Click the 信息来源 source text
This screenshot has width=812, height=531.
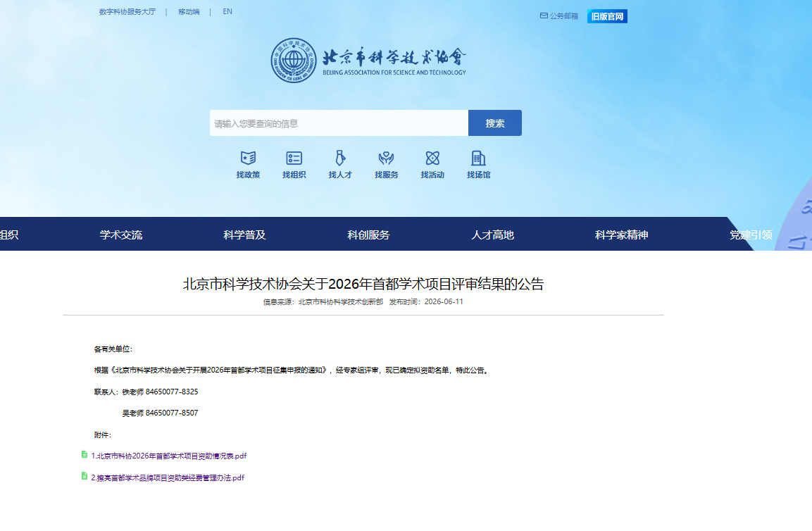[323, 301]
